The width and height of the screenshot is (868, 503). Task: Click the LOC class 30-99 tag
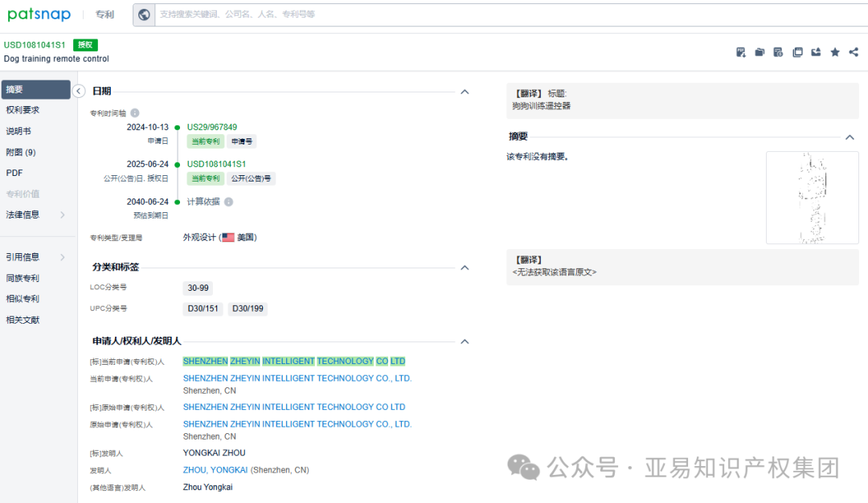[198, 288]
